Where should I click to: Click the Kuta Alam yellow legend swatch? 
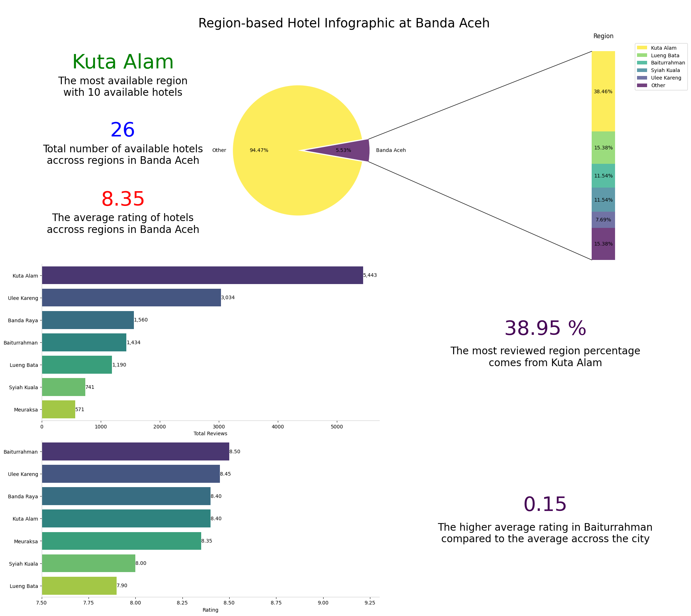point(642,48)
